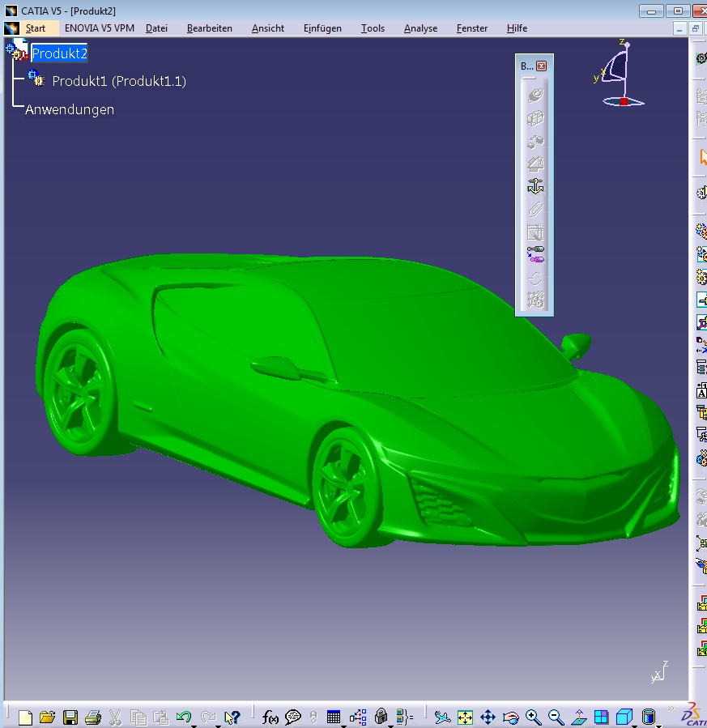Open the Einfügen menu
The image size is (707, 728).
click(x=322, y=28)
